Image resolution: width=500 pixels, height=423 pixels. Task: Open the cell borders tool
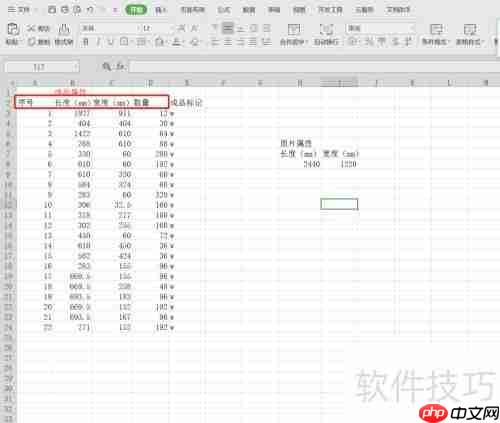[124, 42]
